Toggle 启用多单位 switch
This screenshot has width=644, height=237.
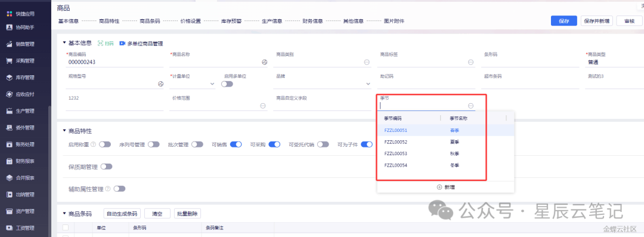pyautogui.click(x=227, y=84)
